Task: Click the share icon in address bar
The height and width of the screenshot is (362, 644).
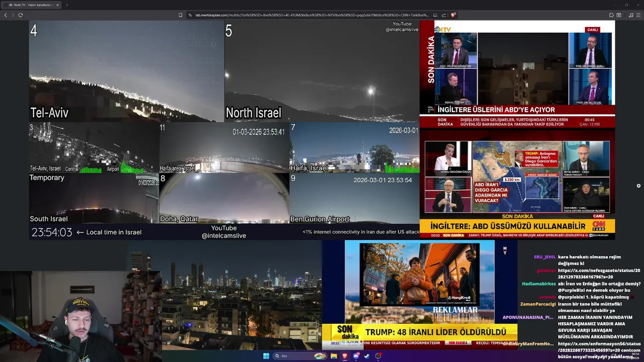Action: (x=444, y=15)
